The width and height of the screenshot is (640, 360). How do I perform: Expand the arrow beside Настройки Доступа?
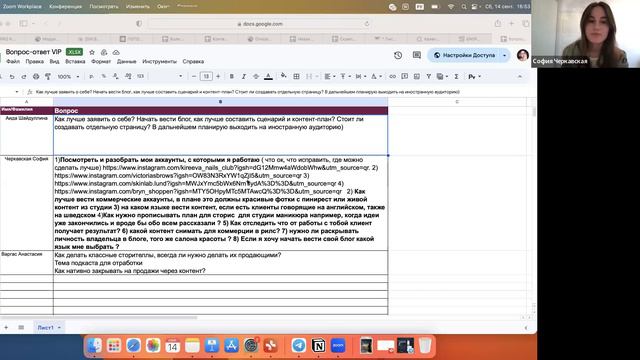[x=505, y=55]
